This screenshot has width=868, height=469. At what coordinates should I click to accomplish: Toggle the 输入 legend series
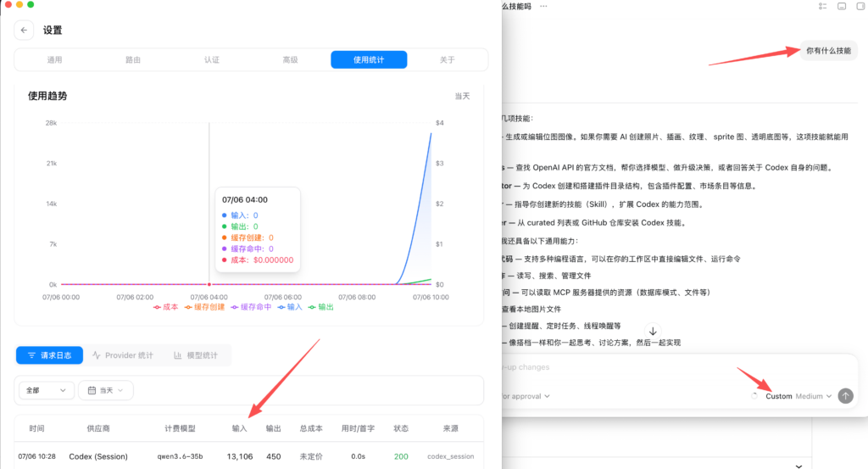pyautogui.click(x=290, y=307)
